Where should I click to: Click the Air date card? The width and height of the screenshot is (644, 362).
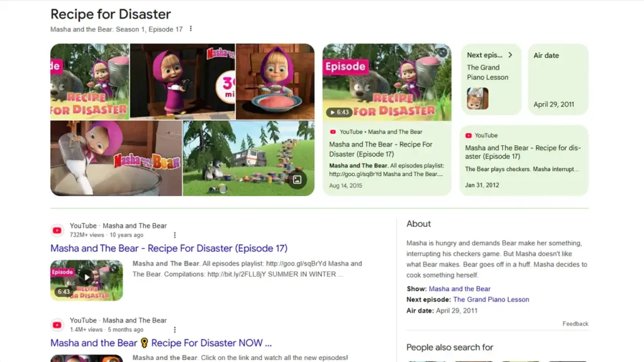point(558,80)
